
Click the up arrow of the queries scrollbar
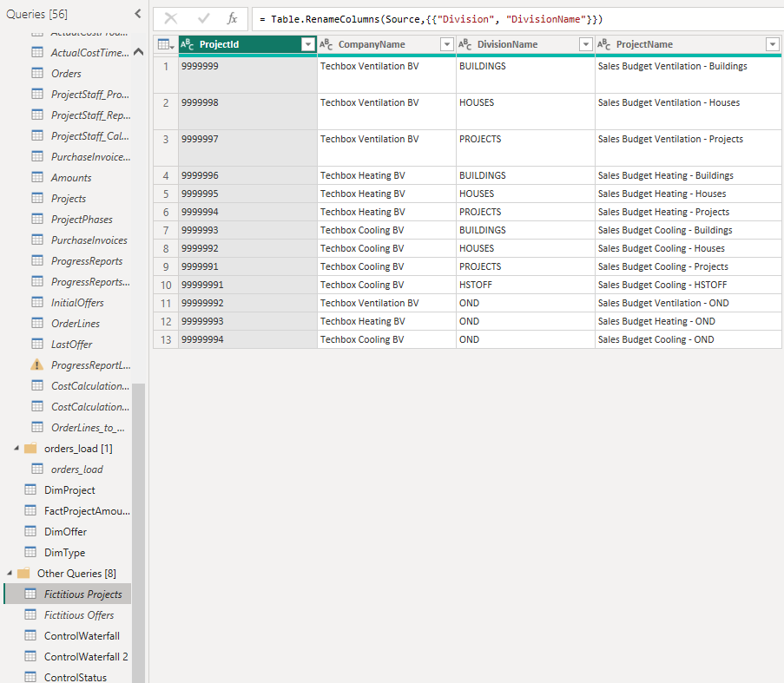[139, 51]
